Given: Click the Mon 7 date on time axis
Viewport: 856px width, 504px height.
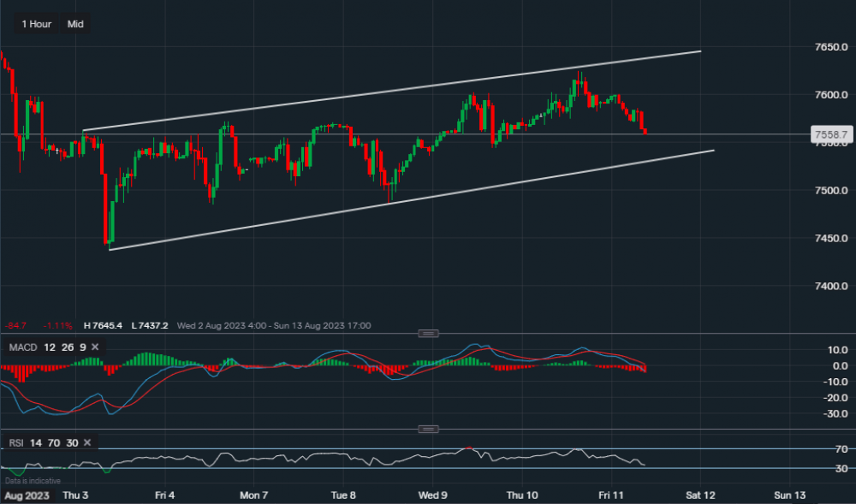Looking at the screenshot, I should click(254, 495).
